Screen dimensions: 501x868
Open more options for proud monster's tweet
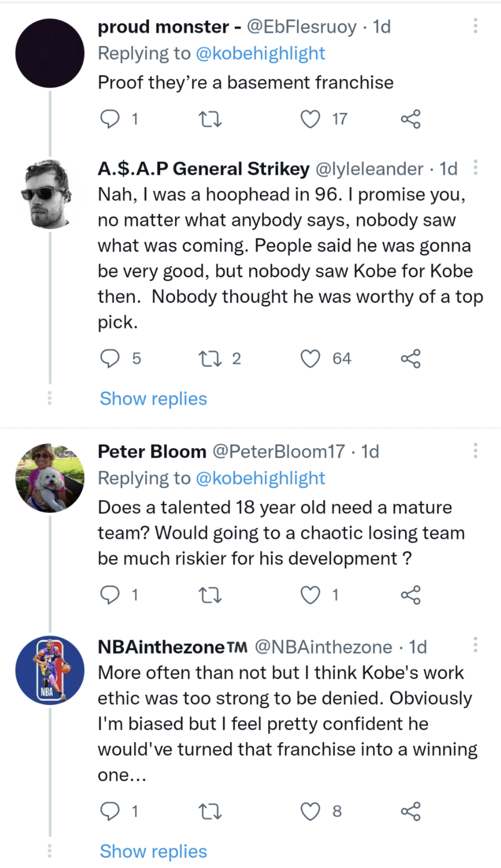coord(476,26)
